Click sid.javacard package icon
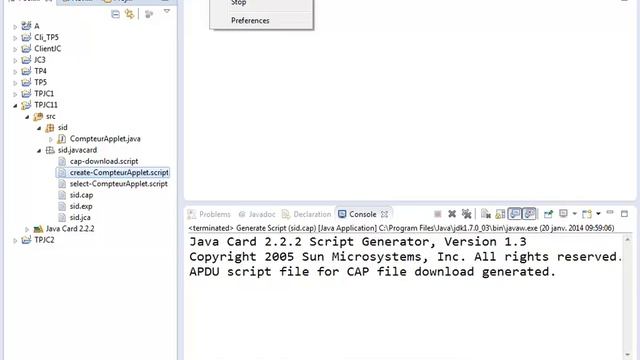Screen dimensions: 640x360 [50, 150]
